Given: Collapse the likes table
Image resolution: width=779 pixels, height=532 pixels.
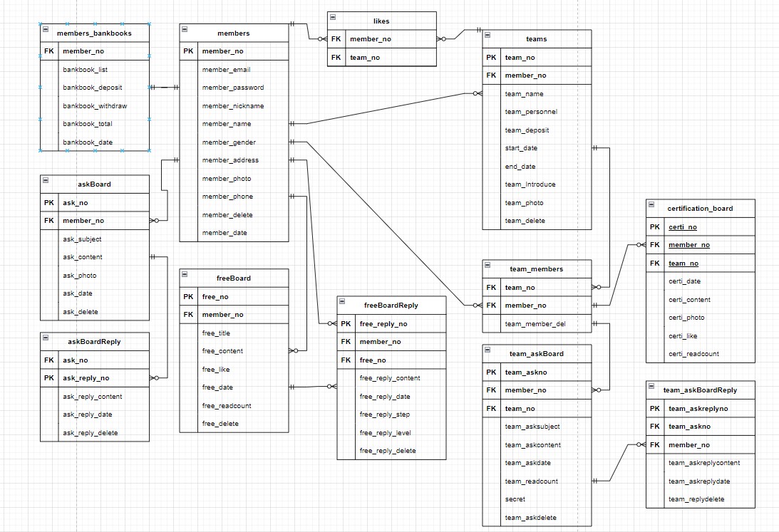Looking at the screenshot, I should point(333,17).
